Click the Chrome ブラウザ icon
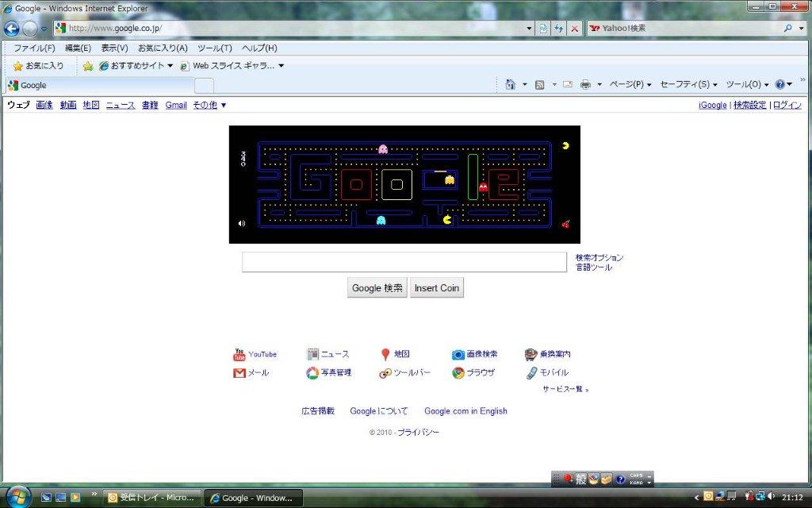The height and width of the screenshot is (508, 812). (x=458, y=373)
